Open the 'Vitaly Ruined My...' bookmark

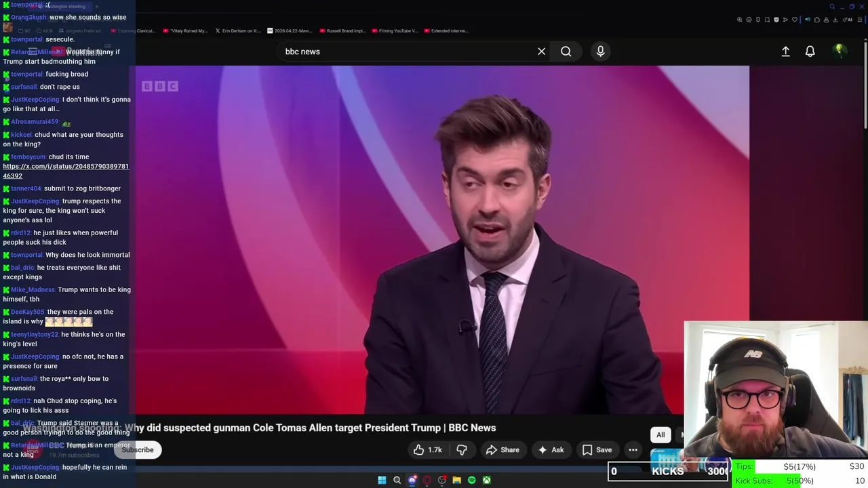185,30
